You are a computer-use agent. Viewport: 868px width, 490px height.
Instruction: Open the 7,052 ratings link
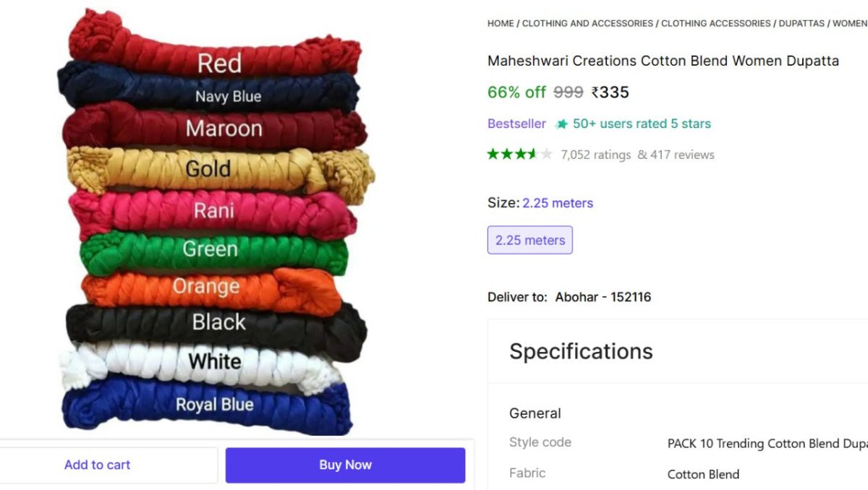pos(595,155)
